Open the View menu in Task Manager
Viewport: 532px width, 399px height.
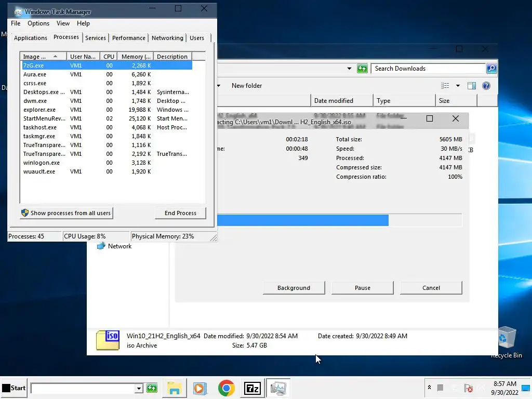63,23
